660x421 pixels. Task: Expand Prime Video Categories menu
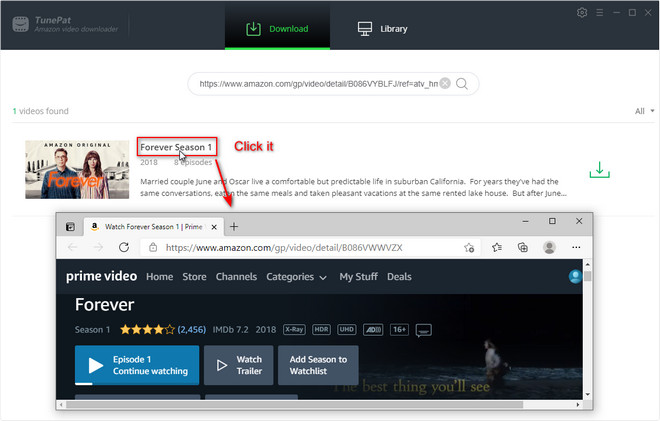click(x=296, y=277)
